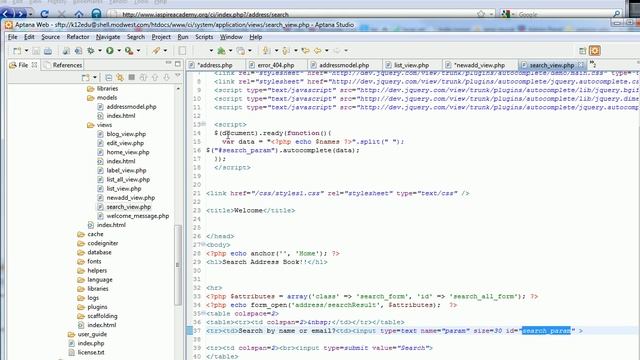Open the Refactor menu
Screen dimensions: 640x360
(x=78, y=37)
